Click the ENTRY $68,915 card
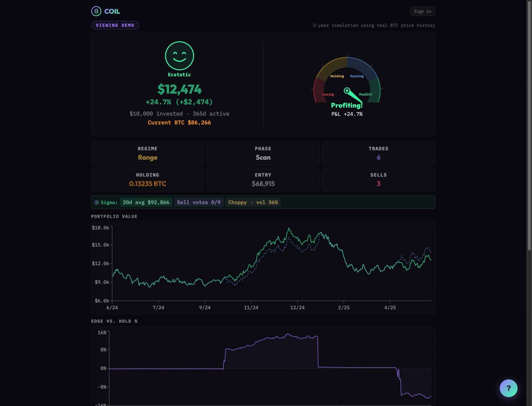 click(x=263, y=179)
